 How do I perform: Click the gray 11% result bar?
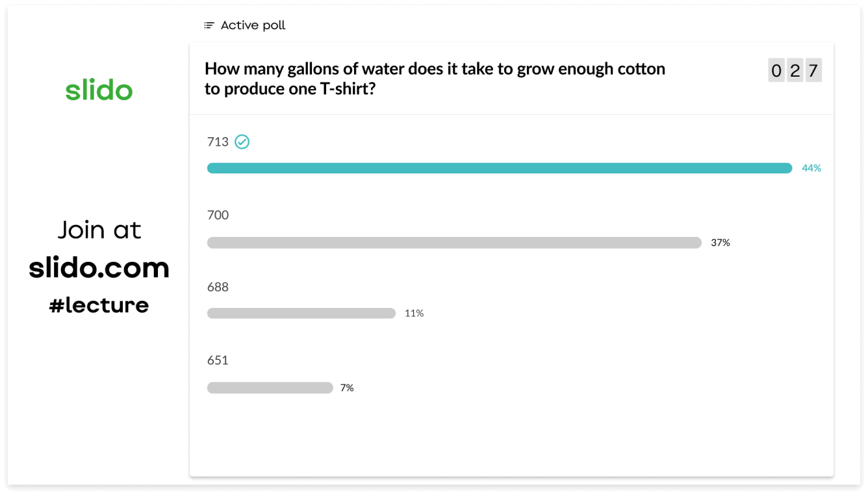(x=301, y=313)
